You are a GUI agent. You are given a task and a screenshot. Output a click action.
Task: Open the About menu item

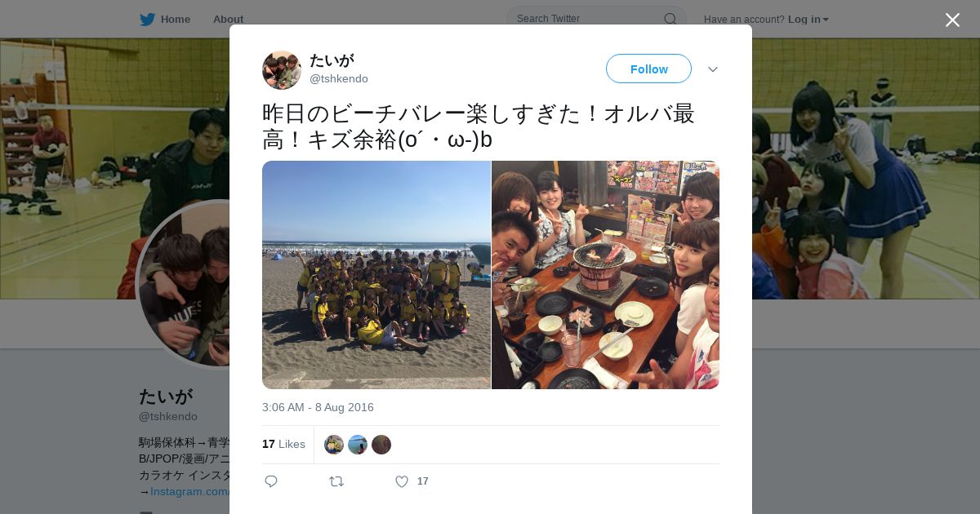(228, 19)
